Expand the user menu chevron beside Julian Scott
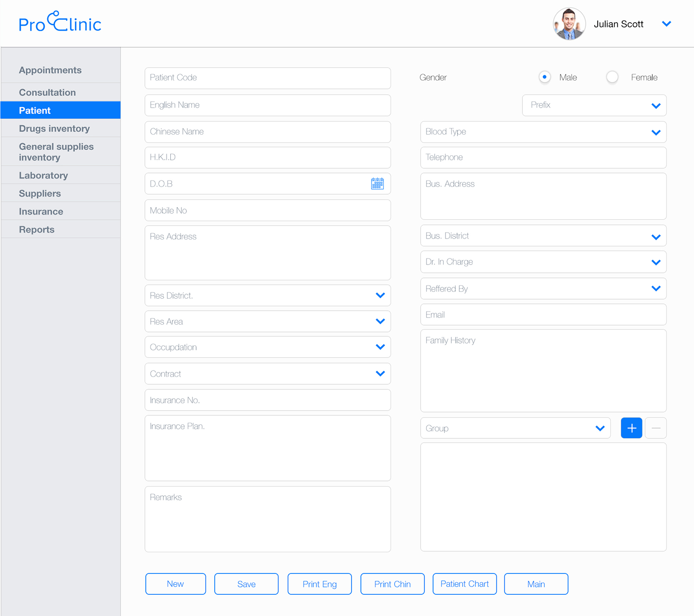Screen dimensions: 694x616 666,24
